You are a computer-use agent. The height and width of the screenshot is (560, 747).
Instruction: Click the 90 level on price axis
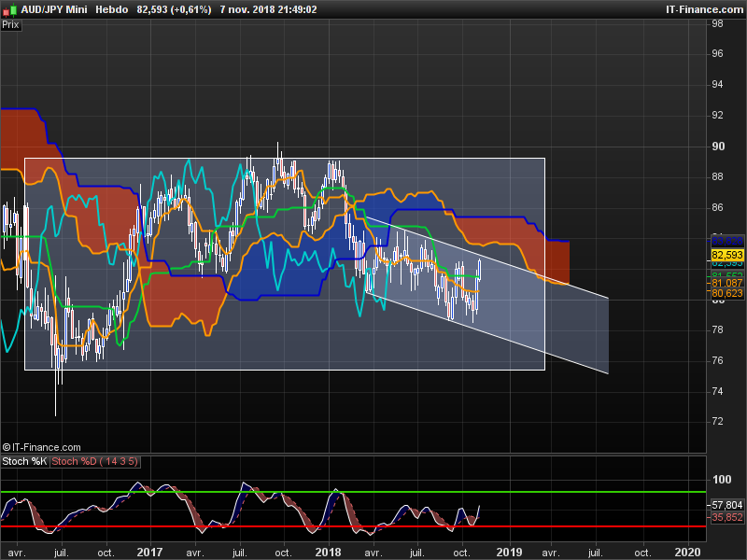coord(718,147)
